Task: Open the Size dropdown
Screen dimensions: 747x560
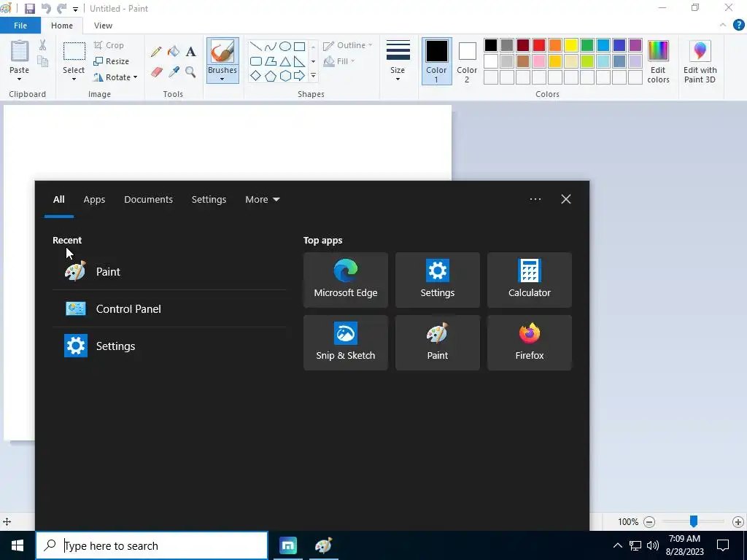Action: [398, 61]
